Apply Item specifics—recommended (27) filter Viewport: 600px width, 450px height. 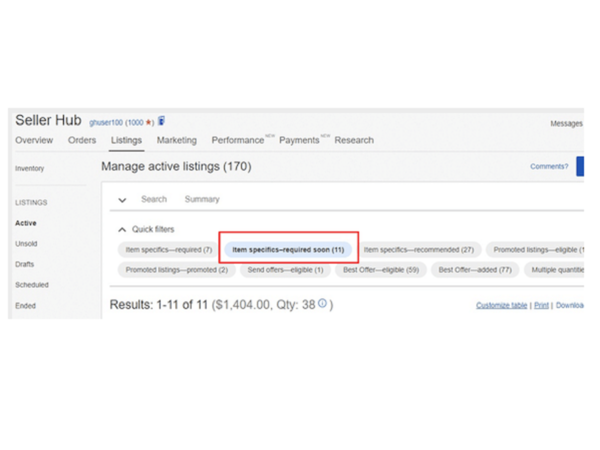pyautogui.click(x=419, y=250)
